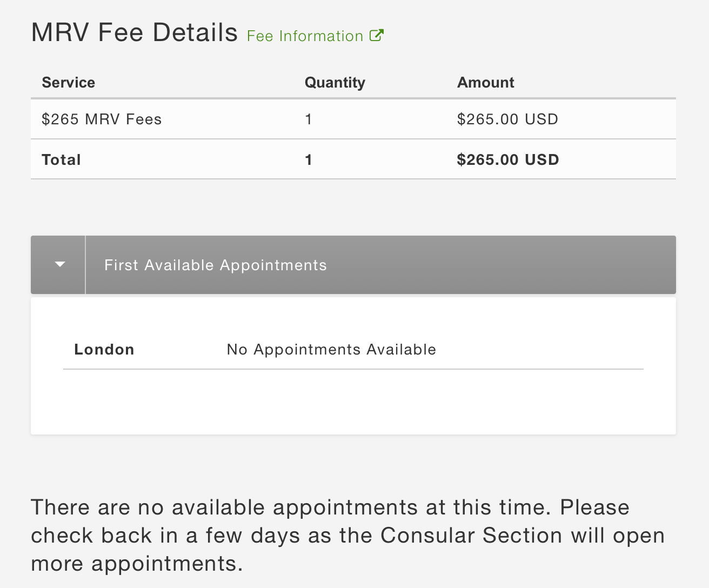Click the Amount column header

pos(486,82)
